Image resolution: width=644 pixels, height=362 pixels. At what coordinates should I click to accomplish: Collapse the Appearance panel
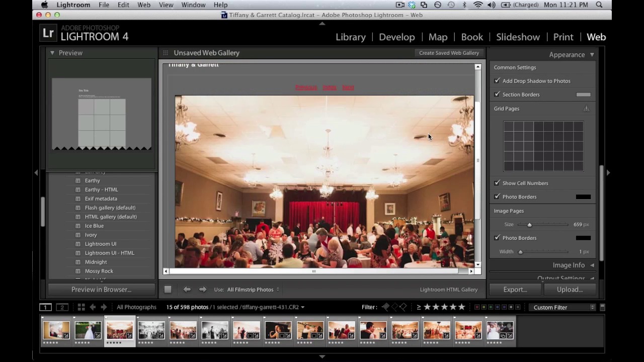(592, 55)
